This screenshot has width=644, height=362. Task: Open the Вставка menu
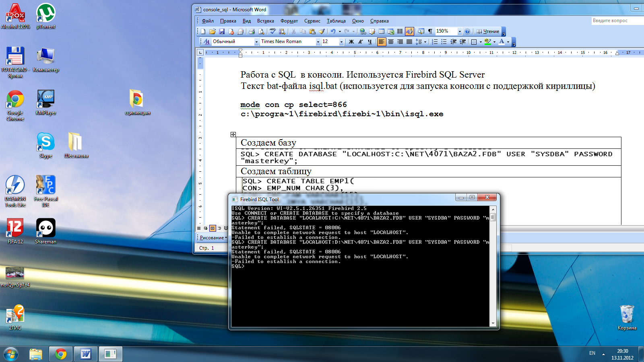(x=265, y=21)
